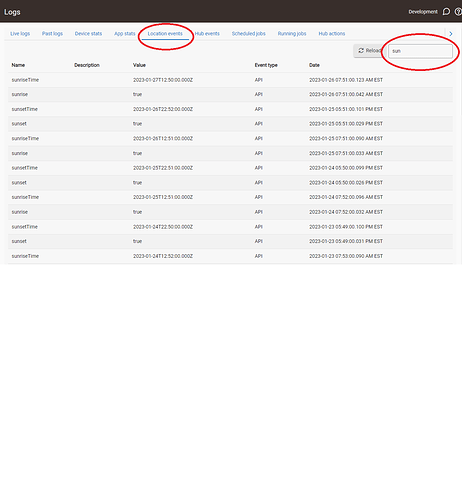Open the Hub events tab

coord(207,34)
